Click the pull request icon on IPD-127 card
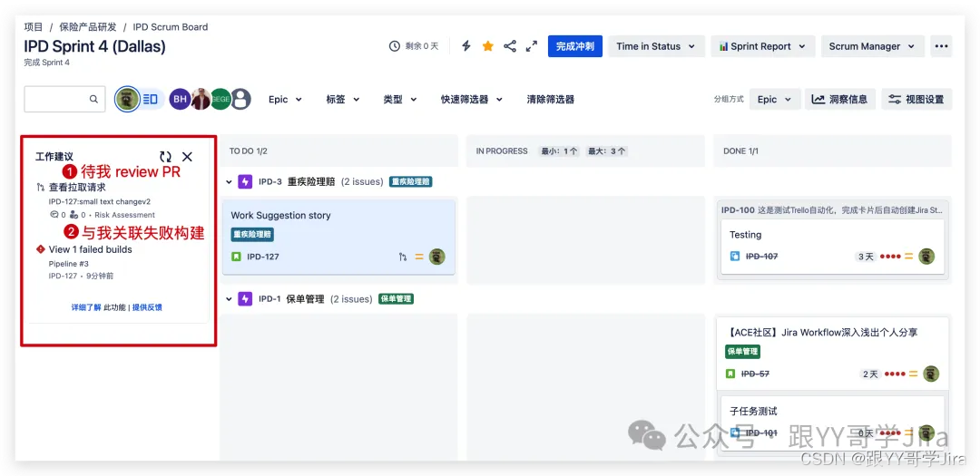 click(403, 256)
